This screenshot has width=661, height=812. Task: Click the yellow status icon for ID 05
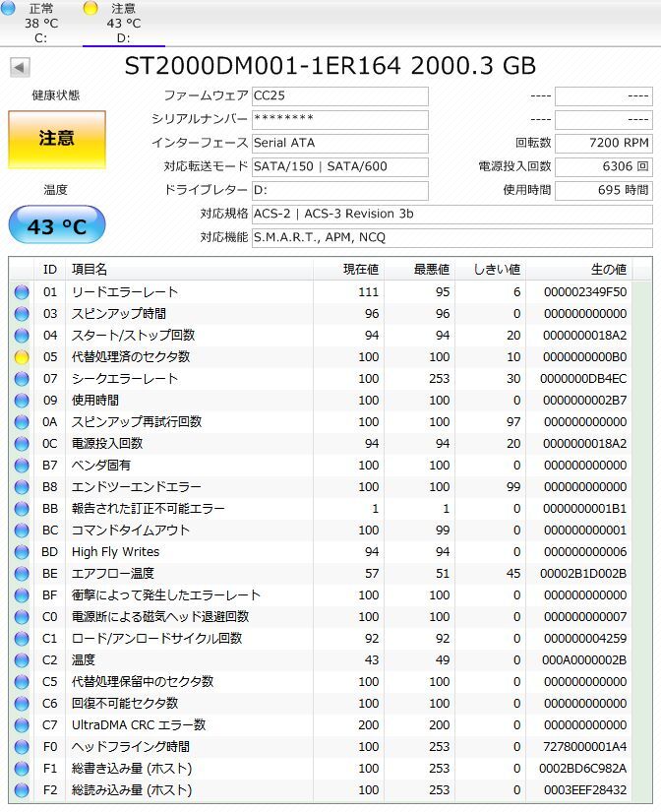pyautogui.click(x=22, y=357)
